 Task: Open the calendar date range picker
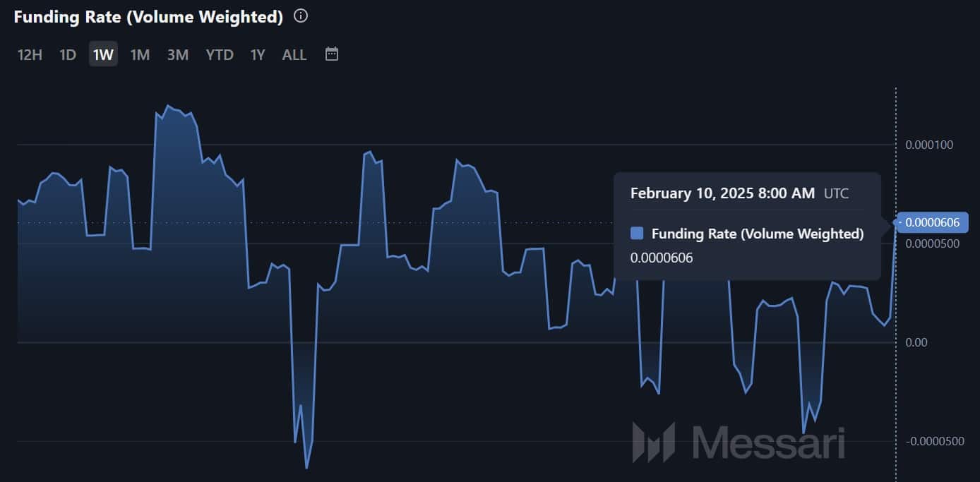tap(332, 54)
